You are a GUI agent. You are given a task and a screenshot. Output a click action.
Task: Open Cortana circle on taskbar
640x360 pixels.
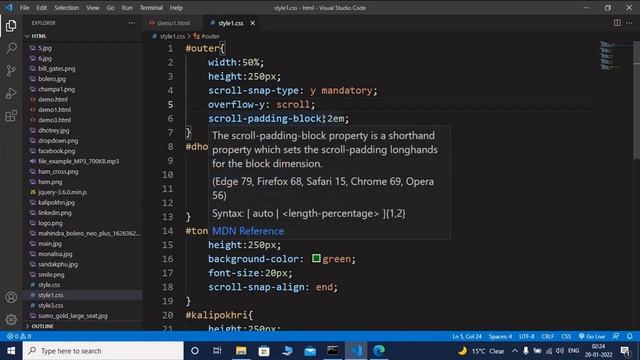(x=195, y=351)
